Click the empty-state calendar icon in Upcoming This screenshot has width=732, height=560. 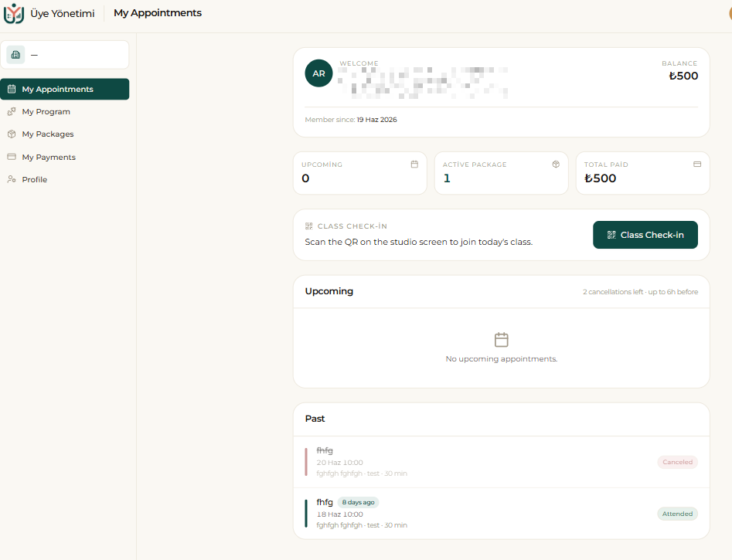tap(502, 340)
